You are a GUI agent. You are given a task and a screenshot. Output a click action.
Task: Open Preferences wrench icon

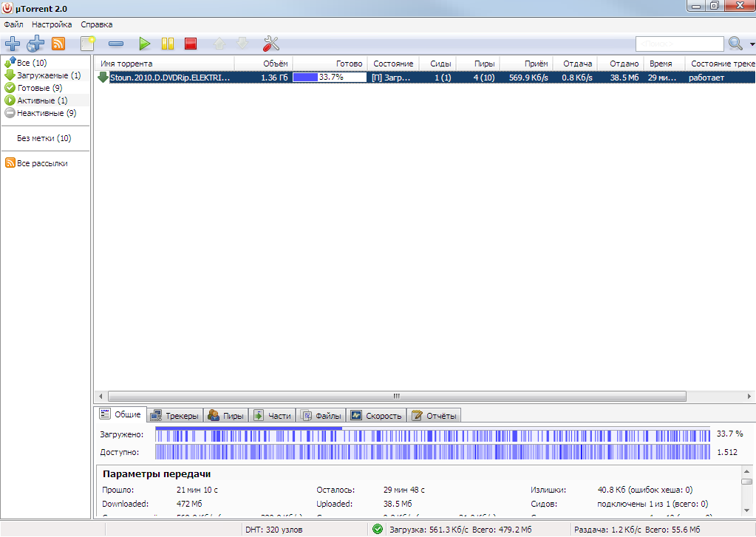coord(271,44)
